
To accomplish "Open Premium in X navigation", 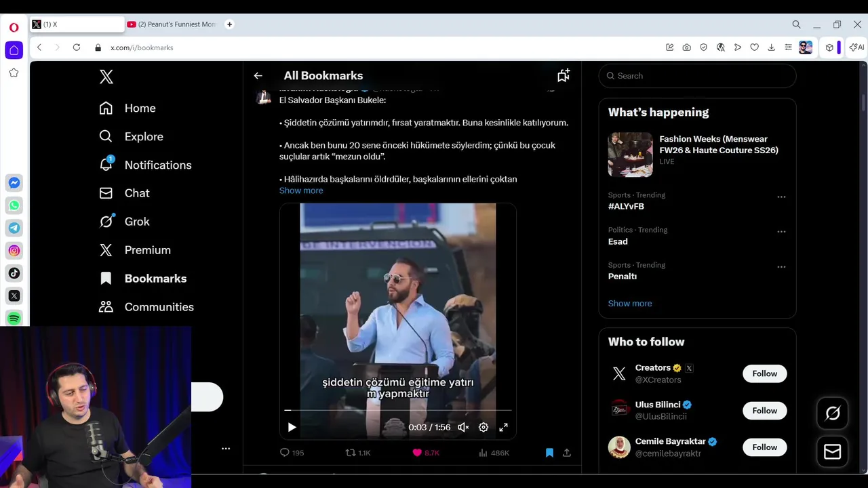I will tap(135, 250).
